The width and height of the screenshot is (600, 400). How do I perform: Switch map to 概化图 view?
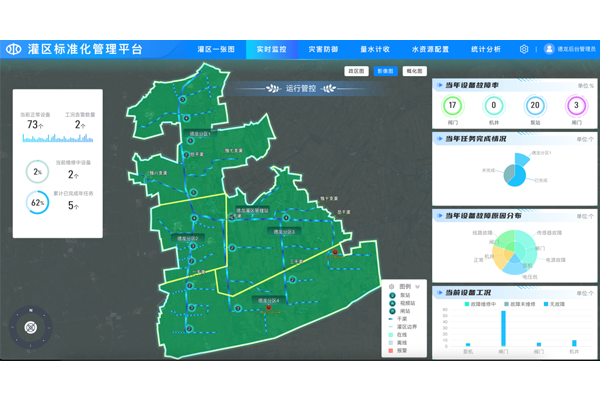[x=414, y=72]
